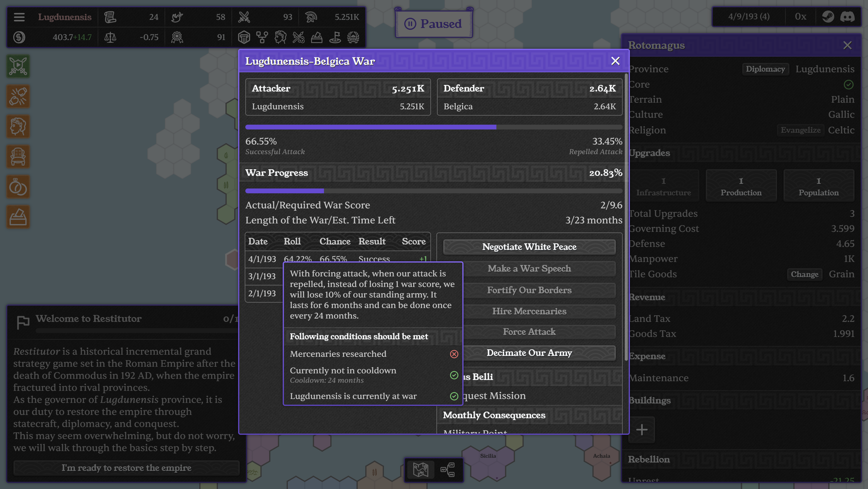Click Hire Mercenaries

click(529, 311)
